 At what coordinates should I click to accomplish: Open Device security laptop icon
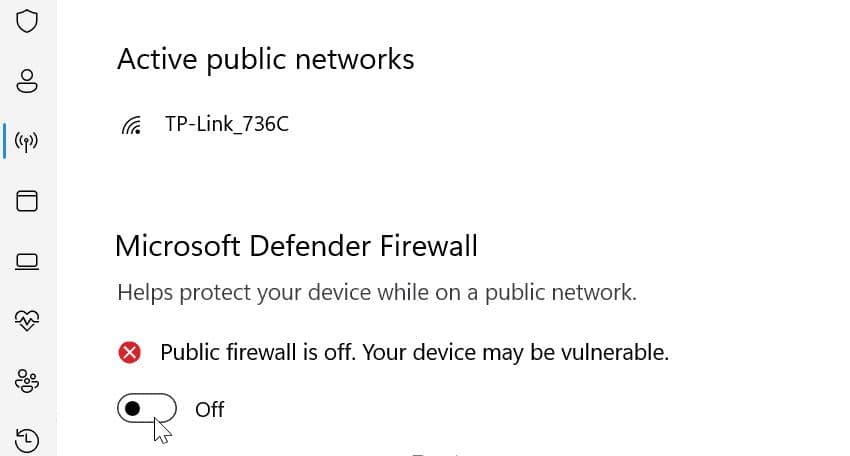28,262
